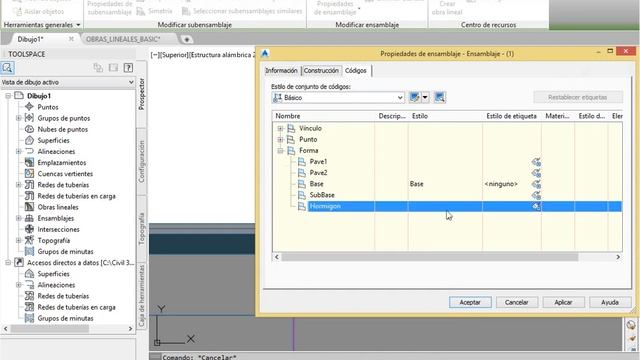The image size is (640, 360).
Task: Open Caja de herramientas vertical tab
Action: click(x=142, y=296)
